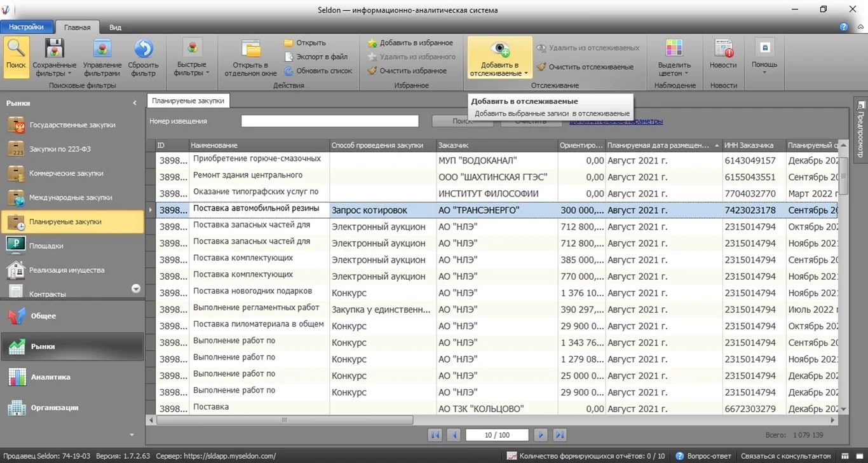Click Обновить список refresh item

click(318, 71)
